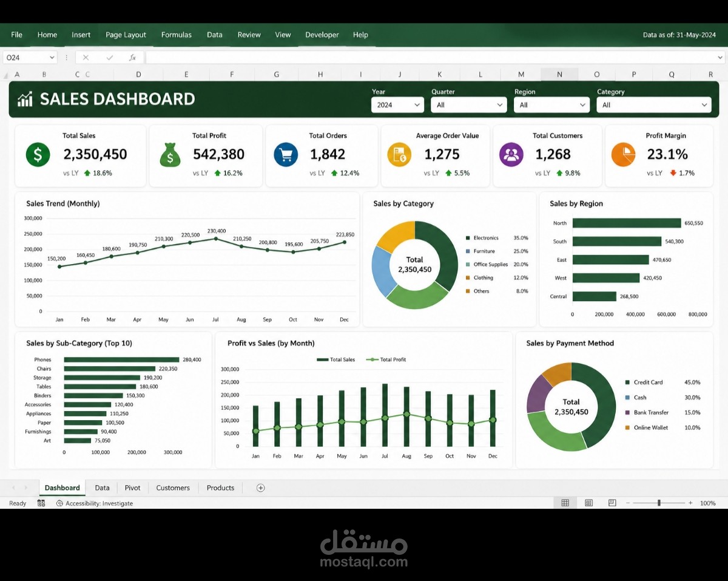Image resolution: width=728 pixels, height=581 pixels.
Task: Switch to the Customers sheet tab
Action: [173, 488]
